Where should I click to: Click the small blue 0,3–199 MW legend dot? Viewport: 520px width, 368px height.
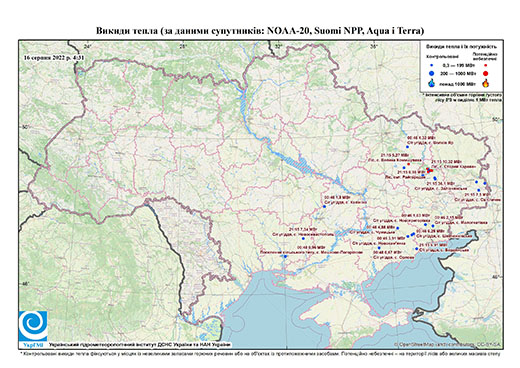[x=432, y=65]
